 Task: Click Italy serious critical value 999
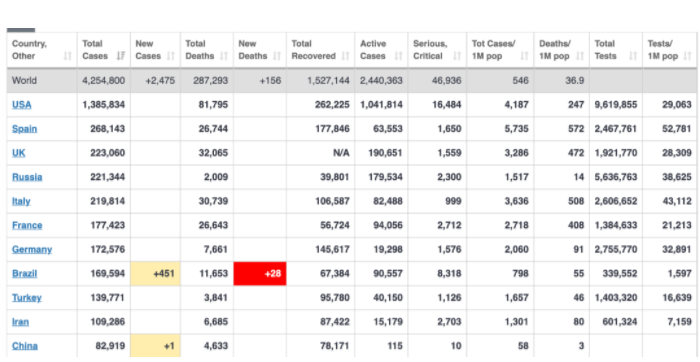(x=453, y=201)
